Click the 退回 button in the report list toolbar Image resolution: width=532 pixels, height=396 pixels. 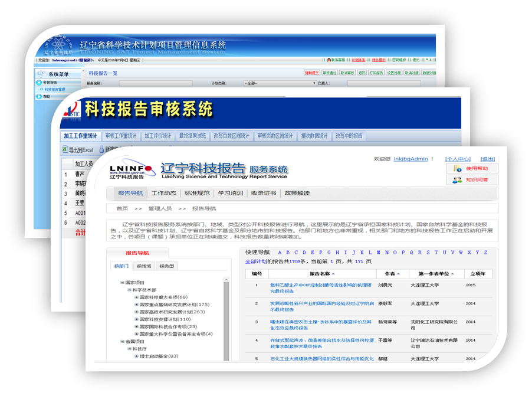[362, 73]
